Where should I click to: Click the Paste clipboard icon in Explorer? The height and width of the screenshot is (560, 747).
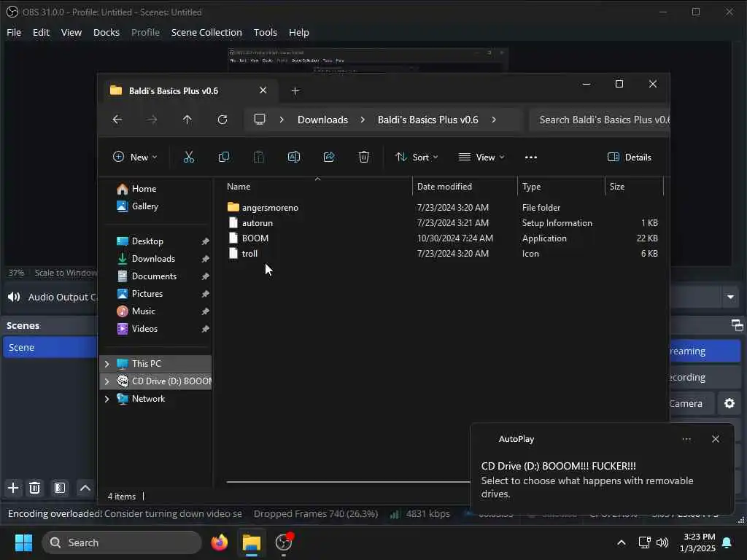259,157
